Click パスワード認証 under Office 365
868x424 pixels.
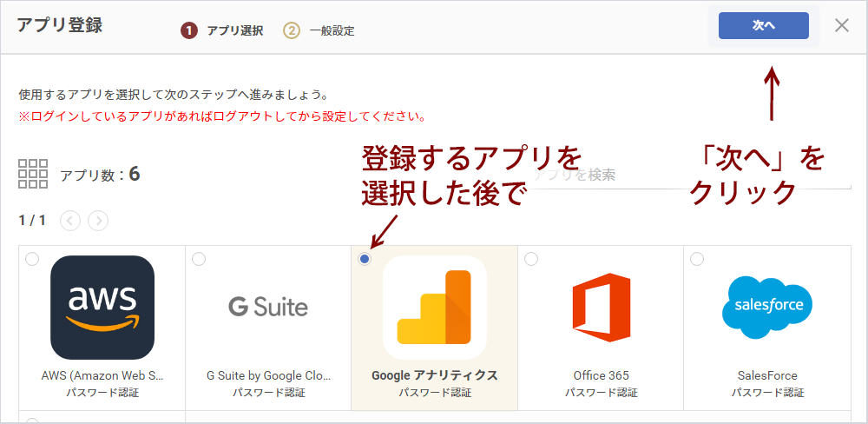click(602, 393)
